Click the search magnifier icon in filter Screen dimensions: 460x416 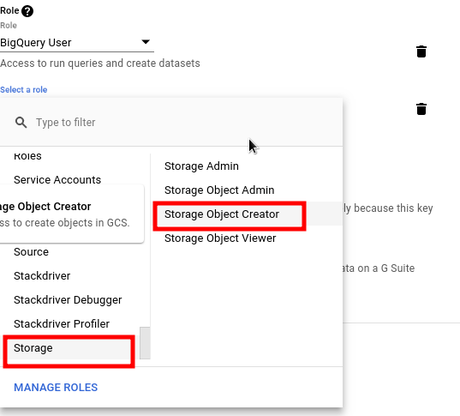click(x=21, y=122)
